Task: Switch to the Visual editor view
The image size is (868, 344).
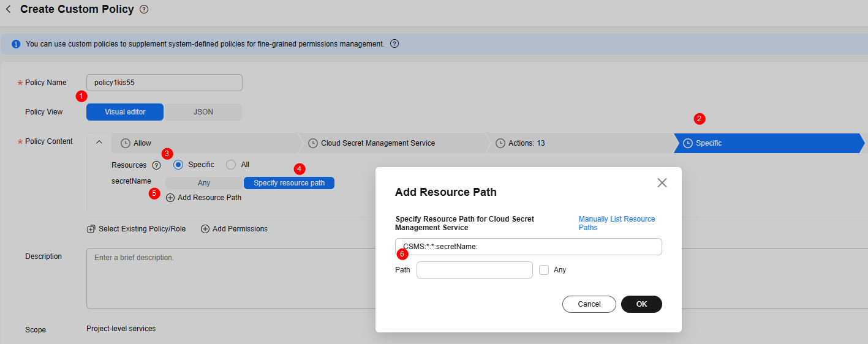Action: pos(125,112)
